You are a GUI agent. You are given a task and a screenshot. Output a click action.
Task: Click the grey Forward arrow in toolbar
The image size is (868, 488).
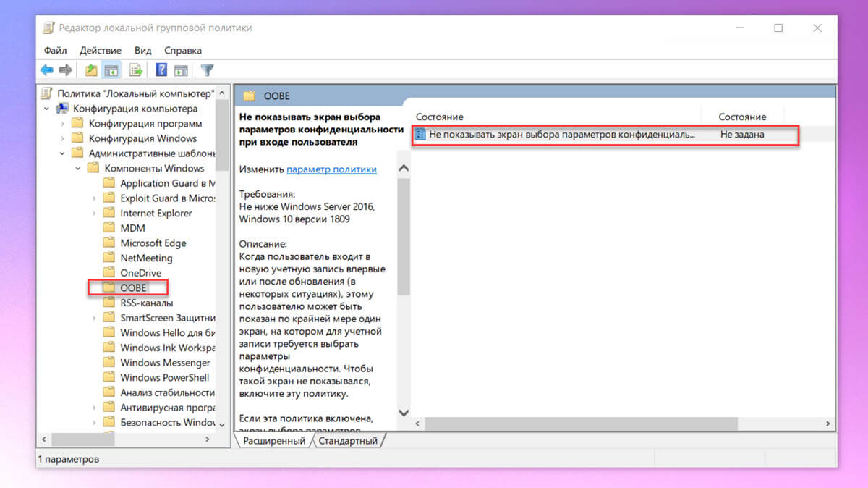(x=66, y=70)
